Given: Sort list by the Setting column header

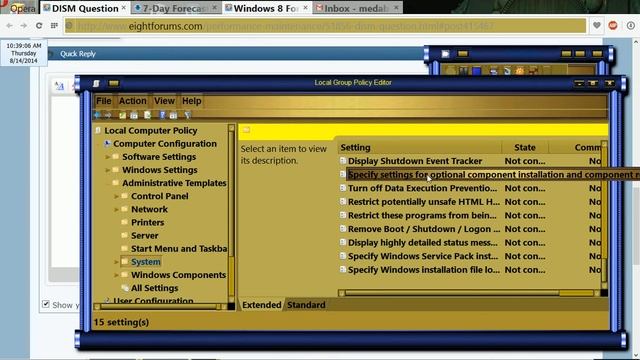Looking at the screenshot, I should (x=420, y=147).
